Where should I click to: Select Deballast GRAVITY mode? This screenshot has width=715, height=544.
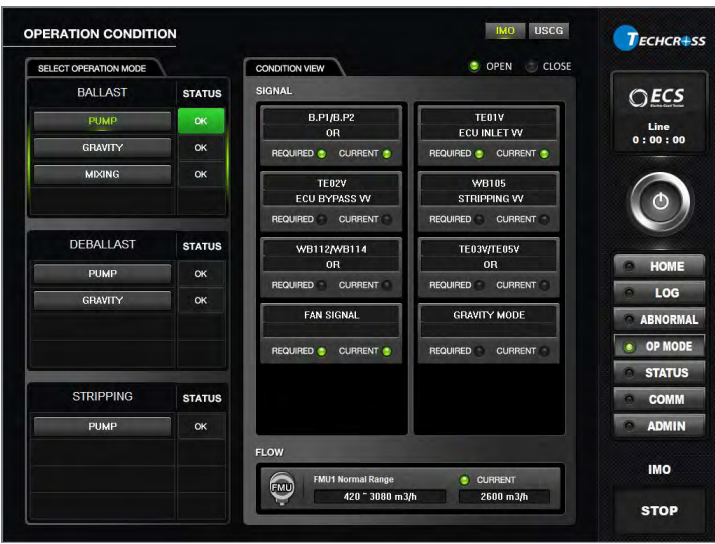(x=102, y=300)
